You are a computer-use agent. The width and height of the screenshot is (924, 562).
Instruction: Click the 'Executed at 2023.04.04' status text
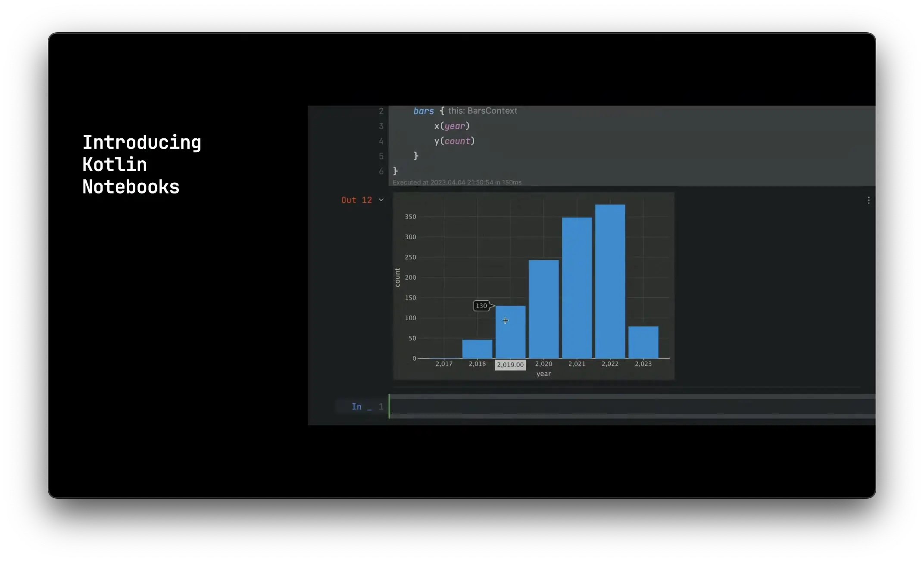coord(457,182)
